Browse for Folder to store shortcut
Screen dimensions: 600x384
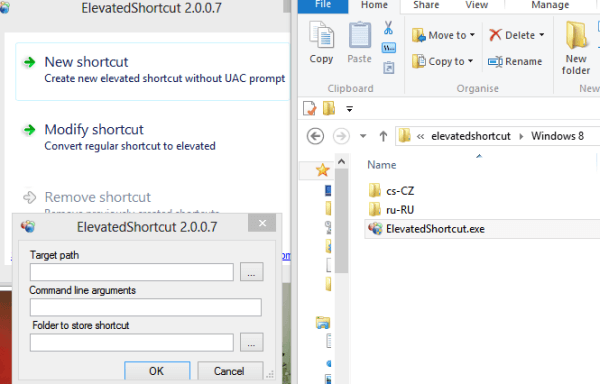pyautogui.click(x=251, y=342)
